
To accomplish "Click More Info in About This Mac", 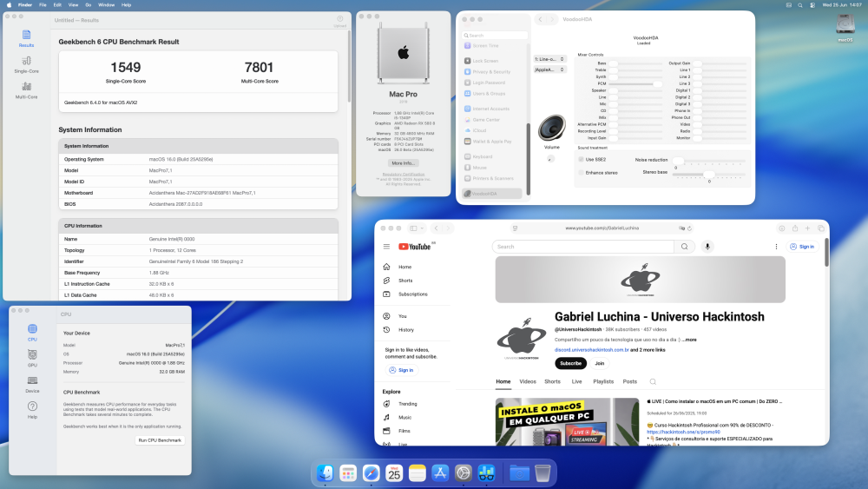I will pos(403,163).
